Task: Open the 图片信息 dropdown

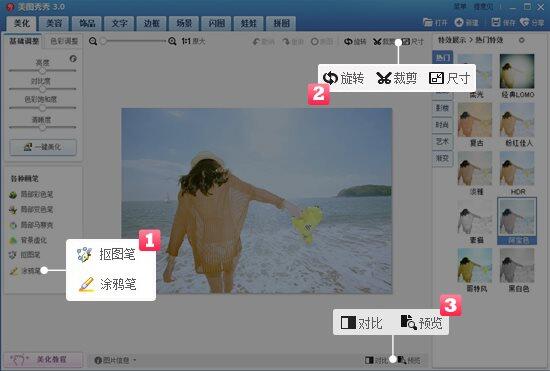Action: pos(115,360)
